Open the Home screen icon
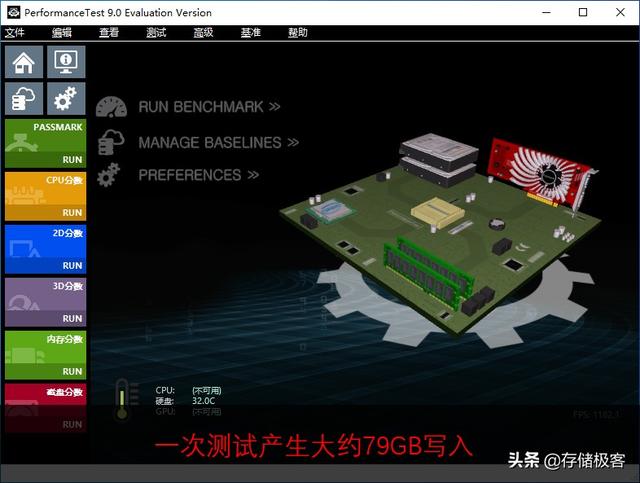 coord(24,62)
